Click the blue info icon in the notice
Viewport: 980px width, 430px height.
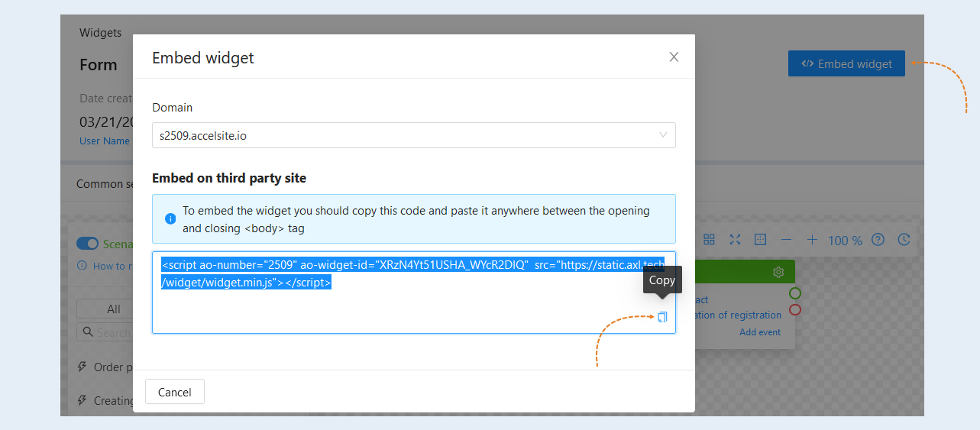click(170, 218)
